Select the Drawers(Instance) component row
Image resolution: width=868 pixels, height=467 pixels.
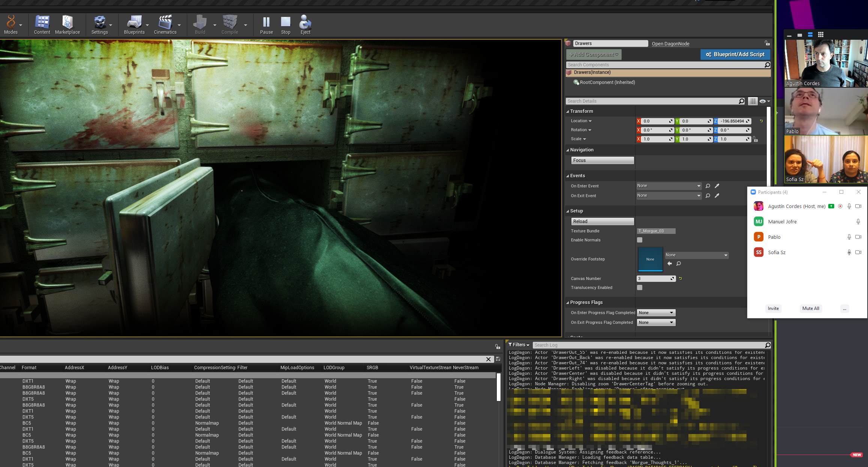coord(668,73)
